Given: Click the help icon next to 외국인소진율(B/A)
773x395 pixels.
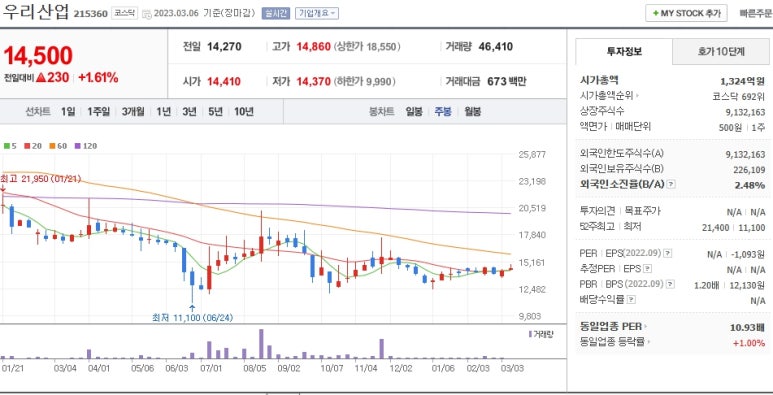Looking at the screenshot, I should tap(671, 184).
